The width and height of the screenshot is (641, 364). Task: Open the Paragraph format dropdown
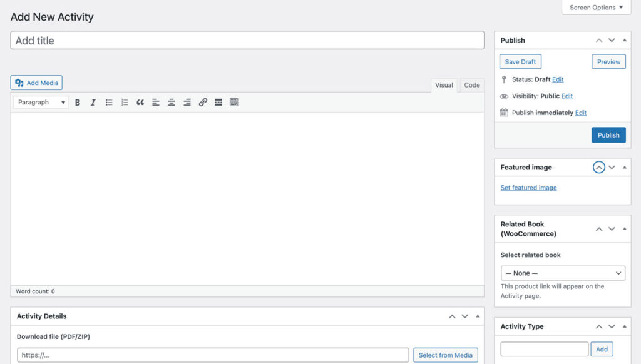tap(41, 103)
